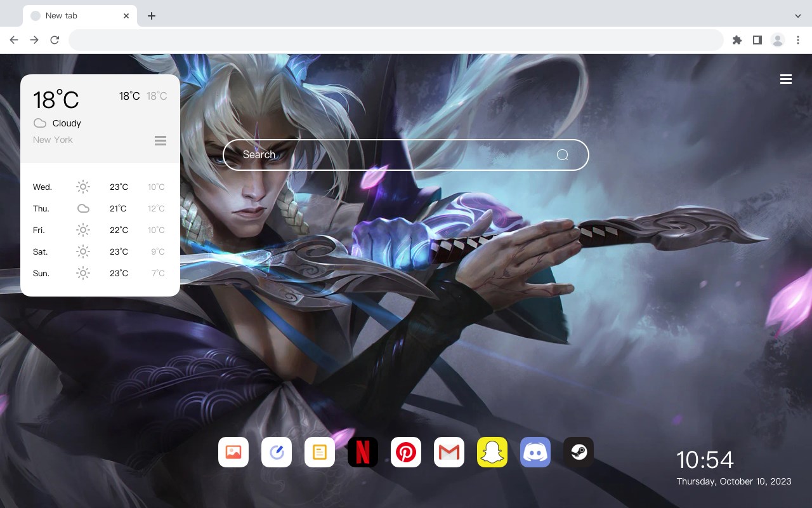This screenshot has height=508, width=812.
Task: Expand the tab search dropdown arrow
Action: (x=798, y=15)
